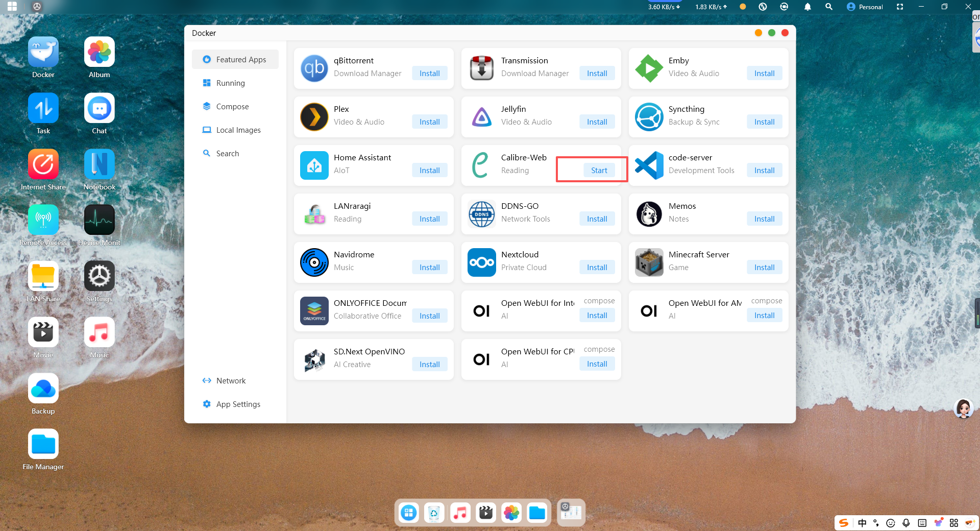The height and width of the screenshot is (531, 980).
Task: Click the Nextcloud logo icon
Action: [x=482, y=262]
